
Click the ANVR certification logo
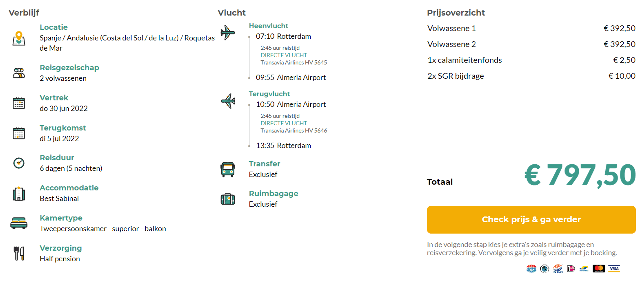click(531, 269)
